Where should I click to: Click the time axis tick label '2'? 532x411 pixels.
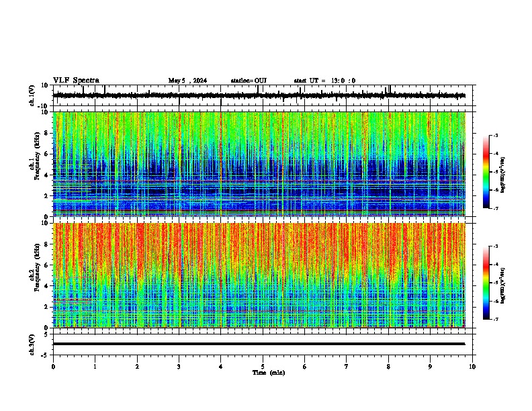point(137,367)
